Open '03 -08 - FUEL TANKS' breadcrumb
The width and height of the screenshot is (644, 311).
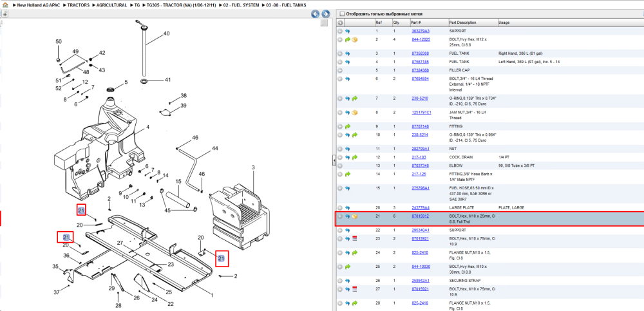pyautogui.click(x=287, y=5)
